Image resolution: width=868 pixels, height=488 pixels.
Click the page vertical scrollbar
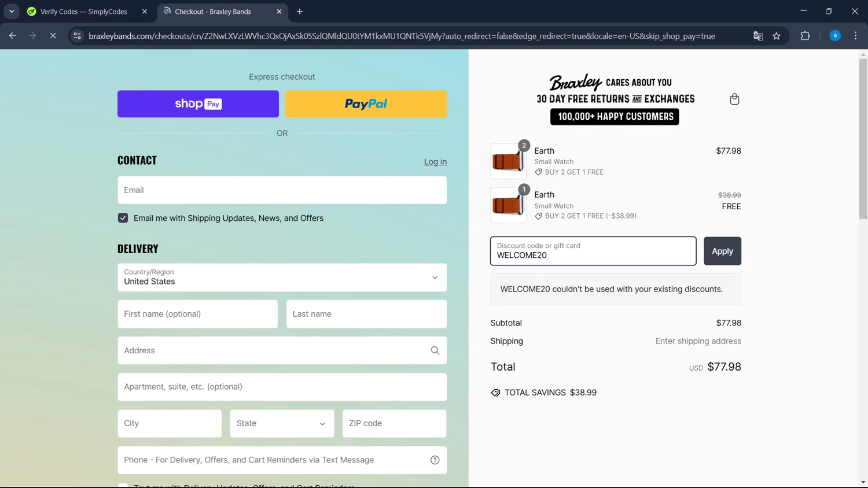pyautogui.click(x=863, y=139)
